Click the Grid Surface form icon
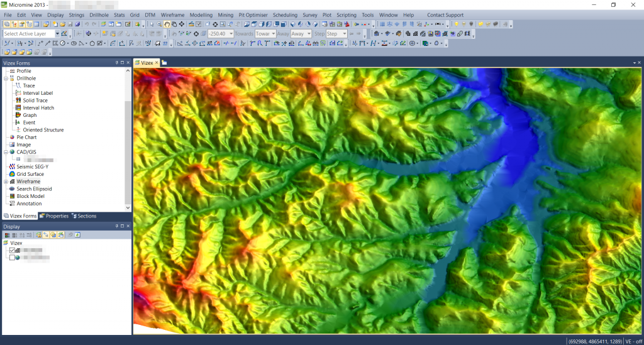The height and width of the screenshot is (345, 644). [x=11, y=174]
